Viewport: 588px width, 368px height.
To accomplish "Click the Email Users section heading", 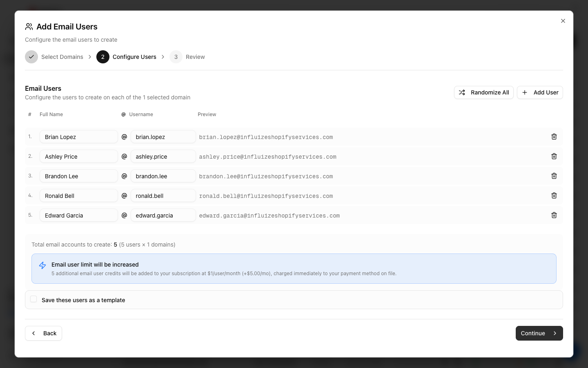I will point(43,88).
